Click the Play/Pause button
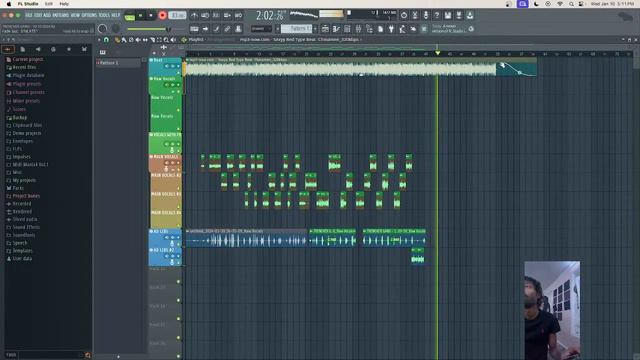 click(x=140, y=16)
